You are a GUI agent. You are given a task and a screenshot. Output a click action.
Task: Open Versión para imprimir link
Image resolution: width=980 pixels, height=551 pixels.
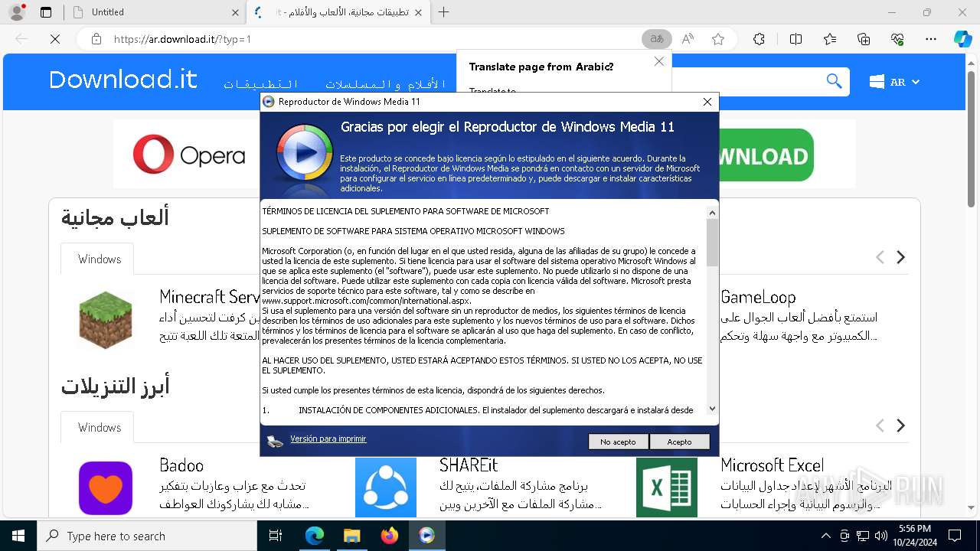pos(328,439)
